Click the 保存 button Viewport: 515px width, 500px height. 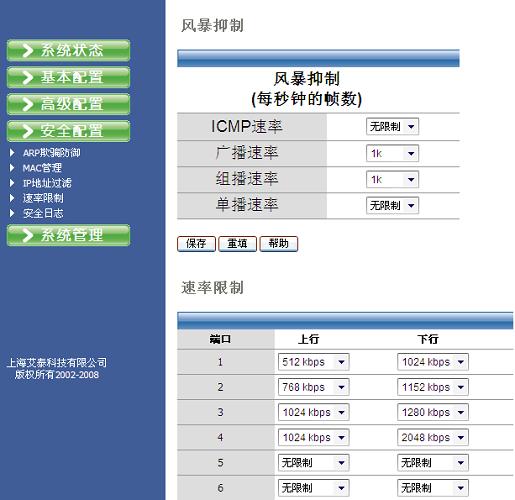[x=196, y=244]
